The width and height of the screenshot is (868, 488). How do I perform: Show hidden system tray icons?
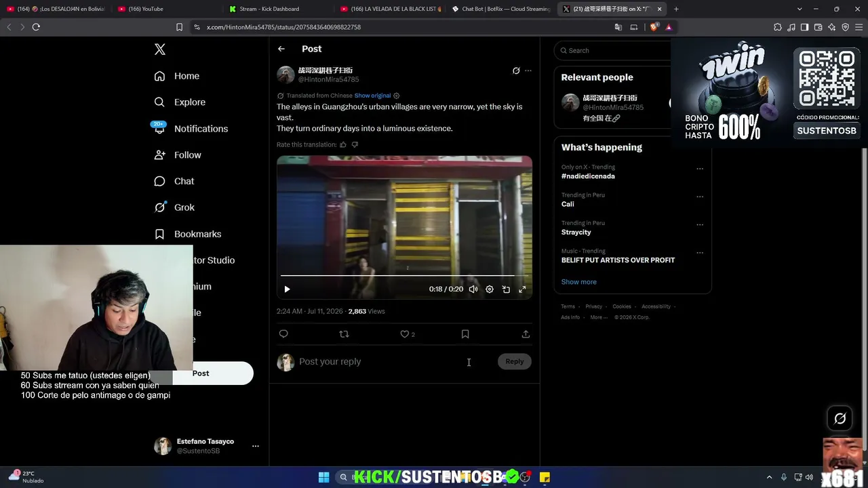pyautogui.click(x=769, y=477)
